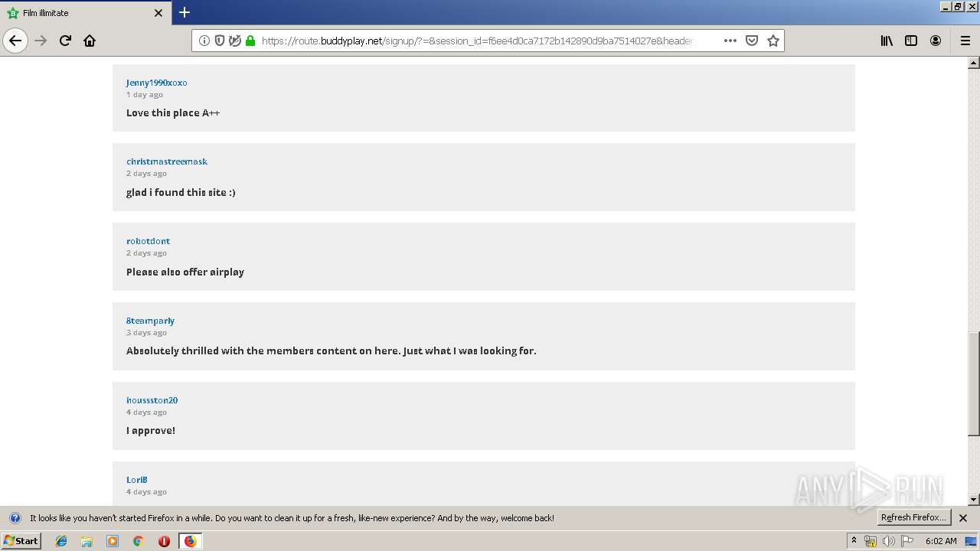Open 8teamparly user profile link
The width and height of the screenshot is (980, 551).
click(150, 321)
